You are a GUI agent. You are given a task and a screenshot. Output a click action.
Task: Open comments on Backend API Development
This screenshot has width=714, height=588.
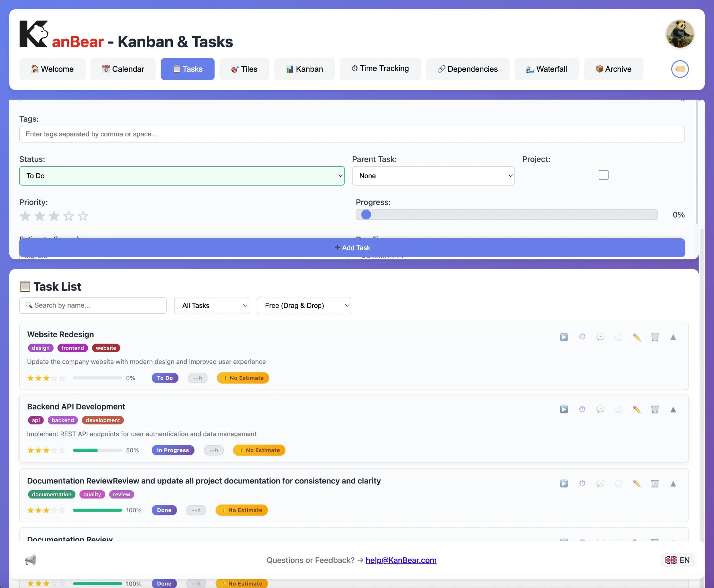pos(600,409)
